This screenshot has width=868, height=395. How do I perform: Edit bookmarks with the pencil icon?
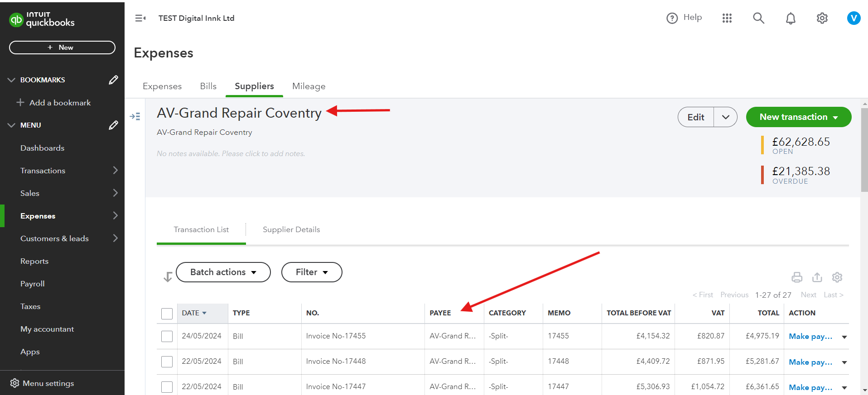click(113, 80)
